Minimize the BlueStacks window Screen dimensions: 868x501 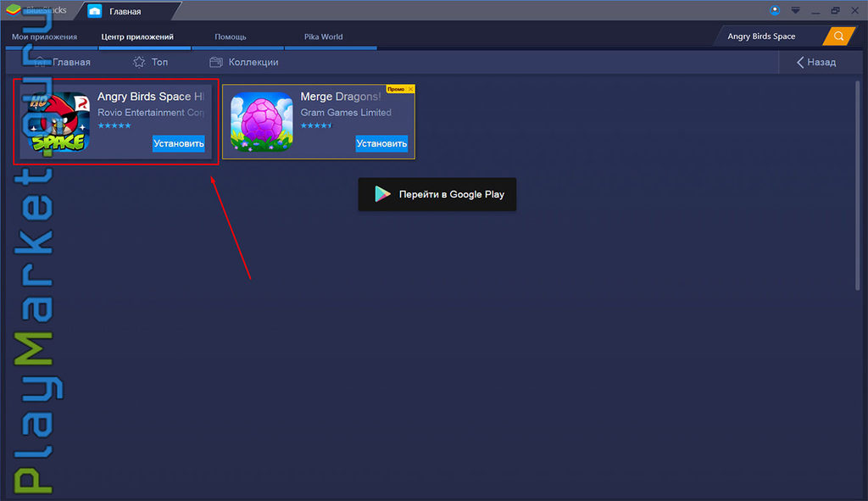click(815, 11)
